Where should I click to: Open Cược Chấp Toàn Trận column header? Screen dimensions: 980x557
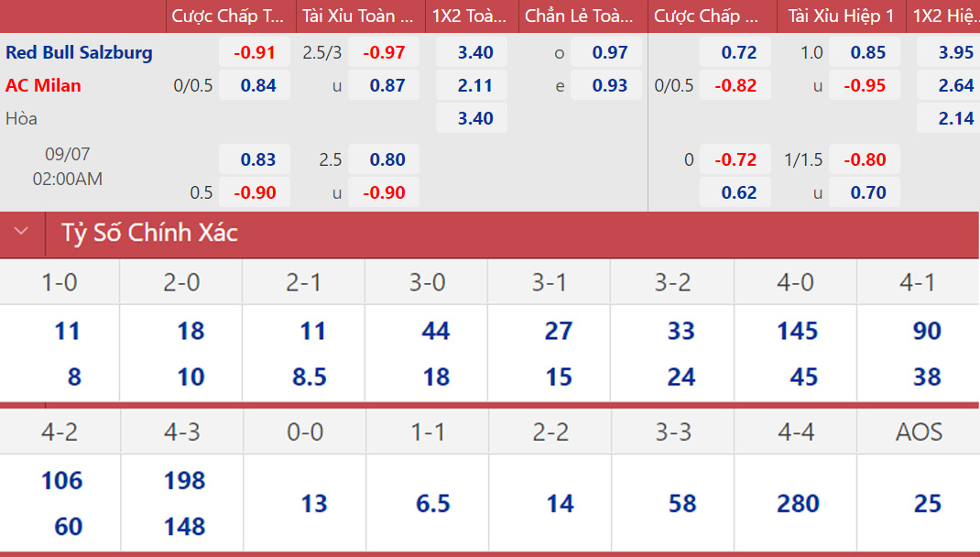(228, 16)
